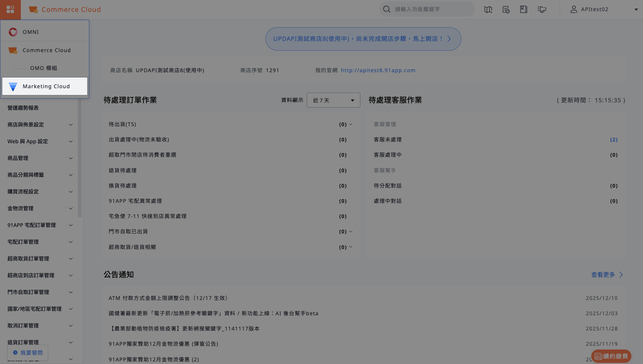Click the 我要發問 help icon
Image resolution: width=643 pixels, height=364 pixels.
pyautogui.click(x=15, y=352)
